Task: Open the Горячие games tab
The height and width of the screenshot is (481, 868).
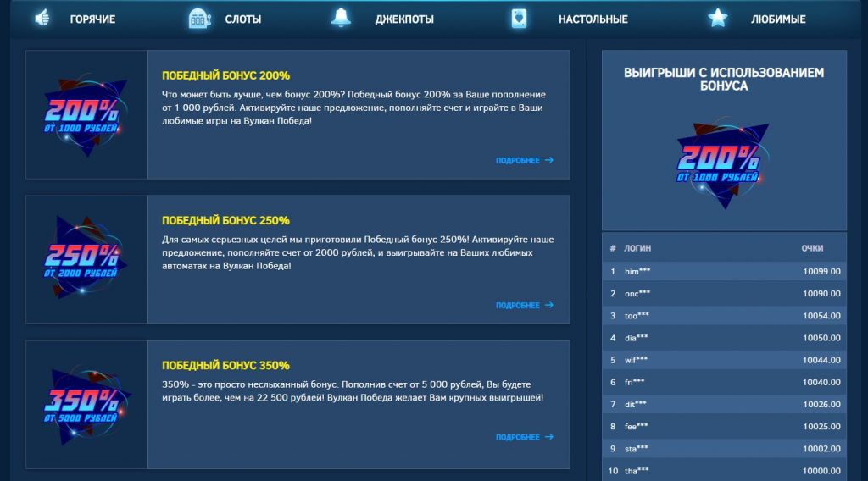Action: point(92,19)
